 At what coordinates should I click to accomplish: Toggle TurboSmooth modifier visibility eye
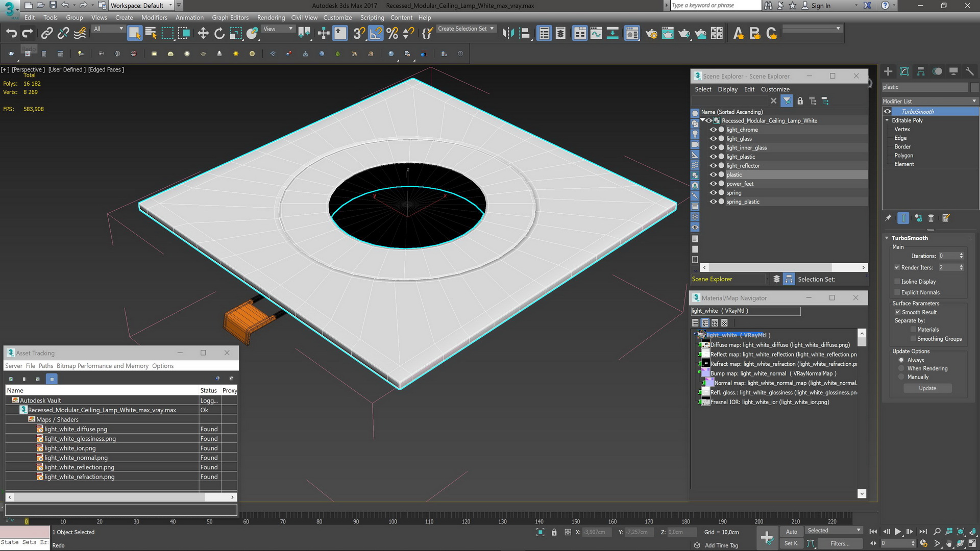[888, 111]
